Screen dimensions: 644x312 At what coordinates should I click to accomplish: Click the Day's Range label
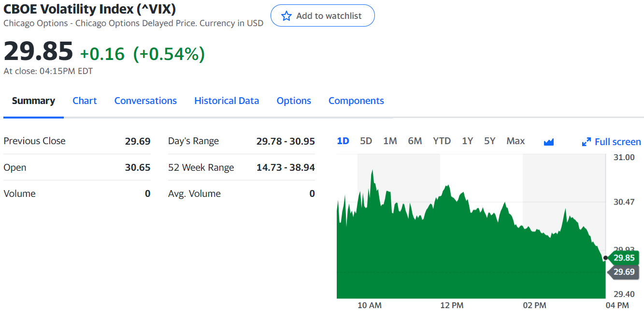[193, 141]
